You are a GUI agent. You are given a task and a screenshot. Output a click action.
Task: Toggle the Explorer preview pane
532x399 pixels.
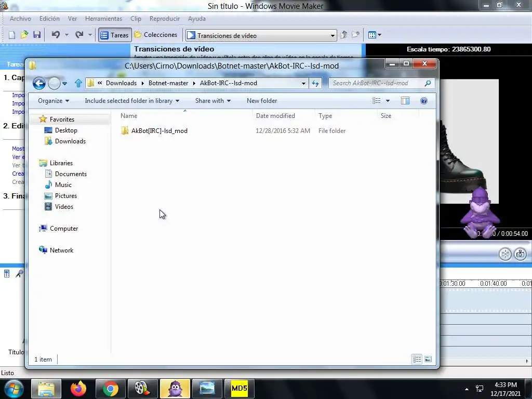(405, 101)
